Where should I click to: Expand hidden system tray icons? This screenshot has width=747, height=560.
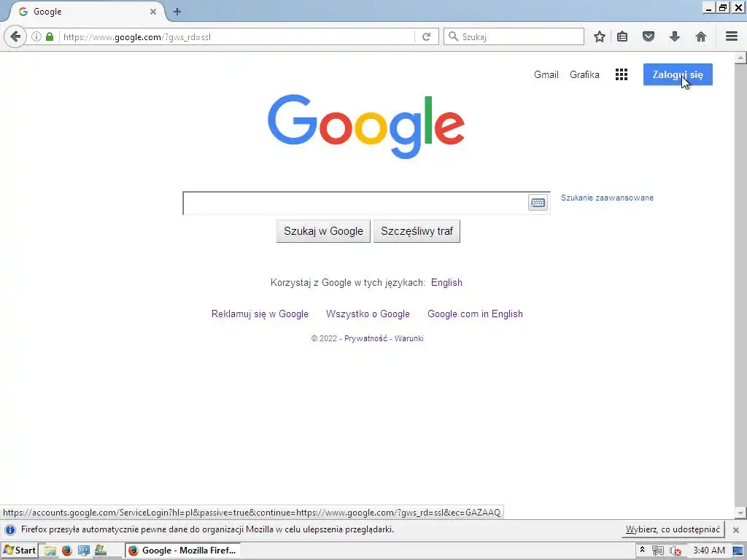click(x=642, y=550)
